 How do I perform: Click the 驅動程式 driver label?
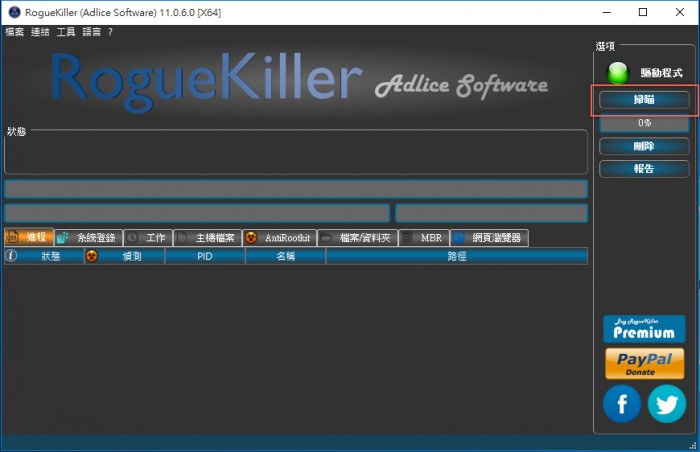pos(661,73)
